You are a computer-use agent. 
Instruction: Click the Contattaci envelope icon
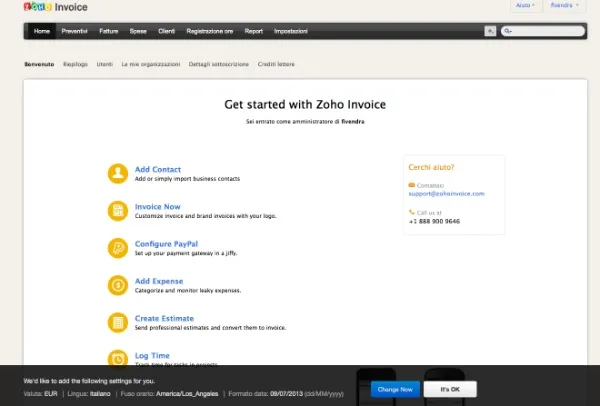412,185
